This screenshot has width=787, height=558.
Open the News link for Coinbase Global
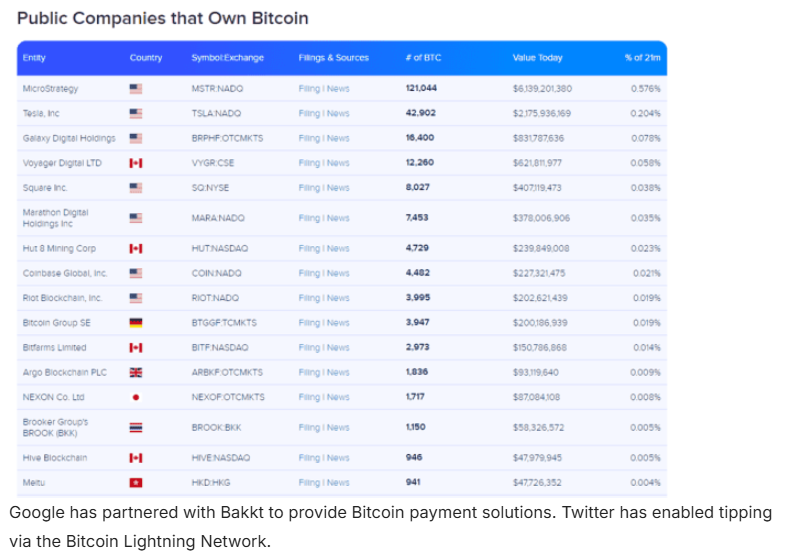pyautogui.click(x=338, y=273)
